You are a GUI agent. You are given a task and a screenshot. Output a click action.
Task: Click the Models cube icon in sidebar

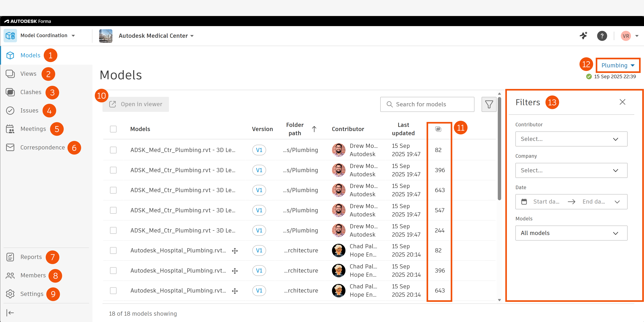[x=10, y=55]
